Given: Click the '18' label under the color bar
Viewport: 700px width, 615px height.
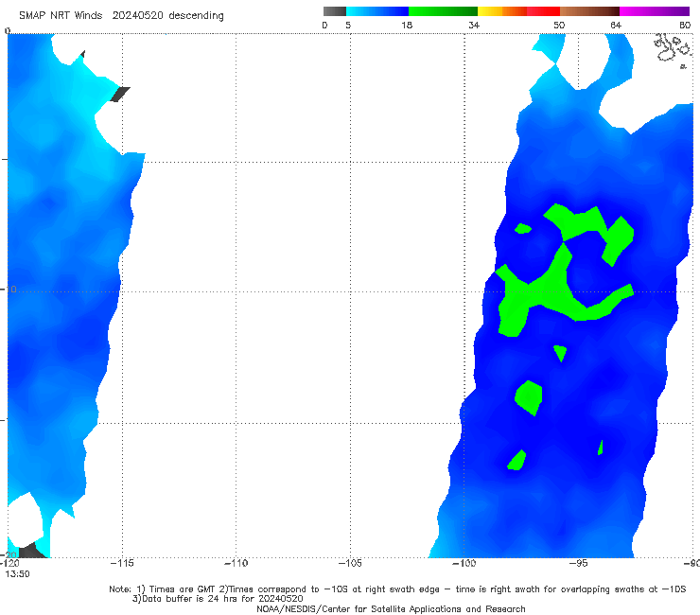Looking at the screenshot, I should 407,25.
